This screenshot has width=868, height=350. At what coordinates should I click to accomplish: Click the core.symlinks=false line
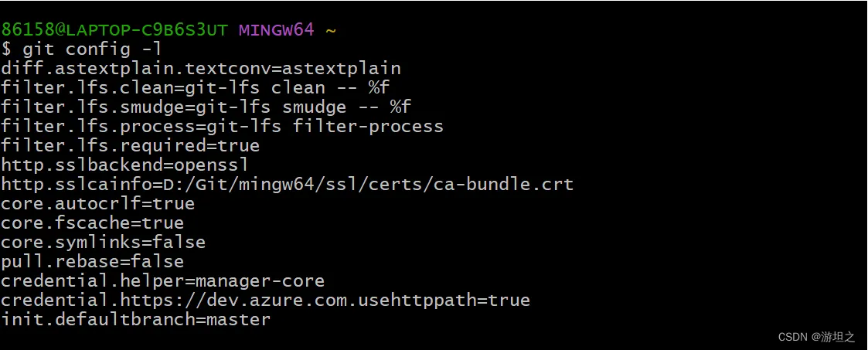coord(103,243)
